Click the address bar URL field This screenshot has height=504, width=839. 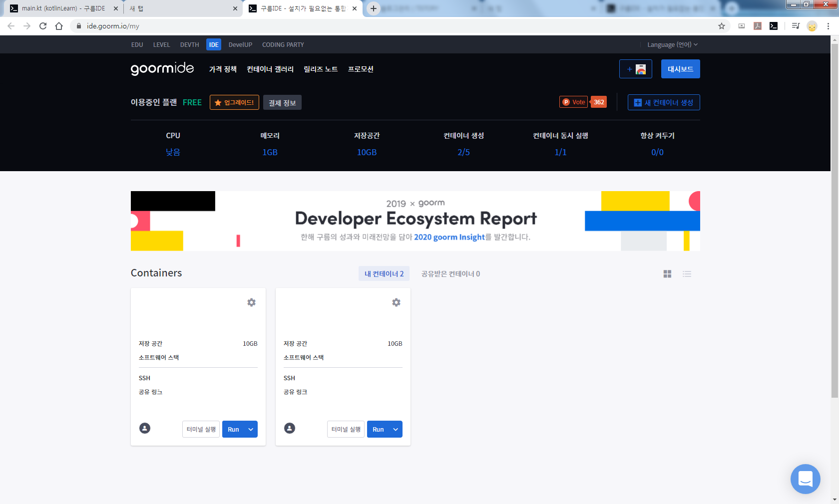coord(400,26)
